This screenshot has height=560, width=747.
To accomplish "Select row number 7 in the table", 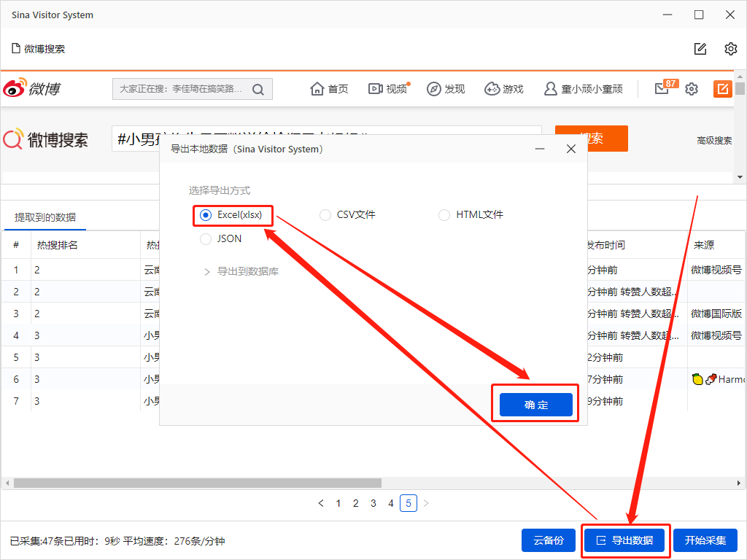I will [16, 402].
